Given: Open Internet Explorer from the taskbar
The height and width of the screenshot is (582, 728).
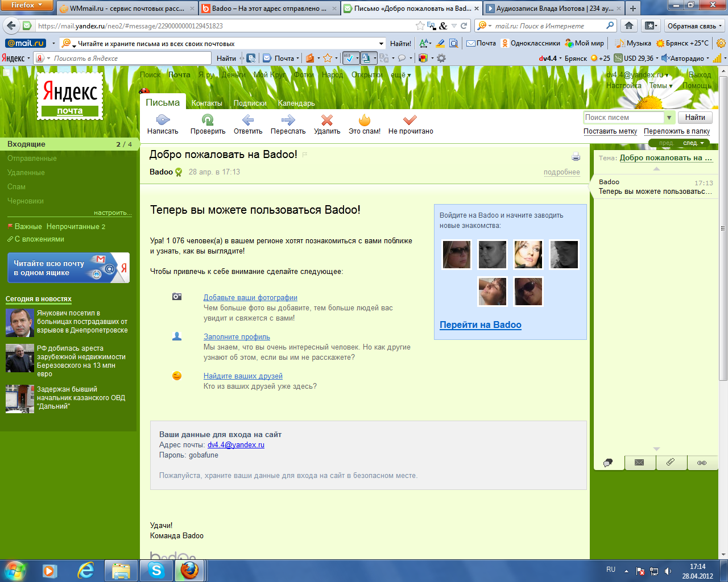Looking at the screenshot, I should click(x=86, y=570).
